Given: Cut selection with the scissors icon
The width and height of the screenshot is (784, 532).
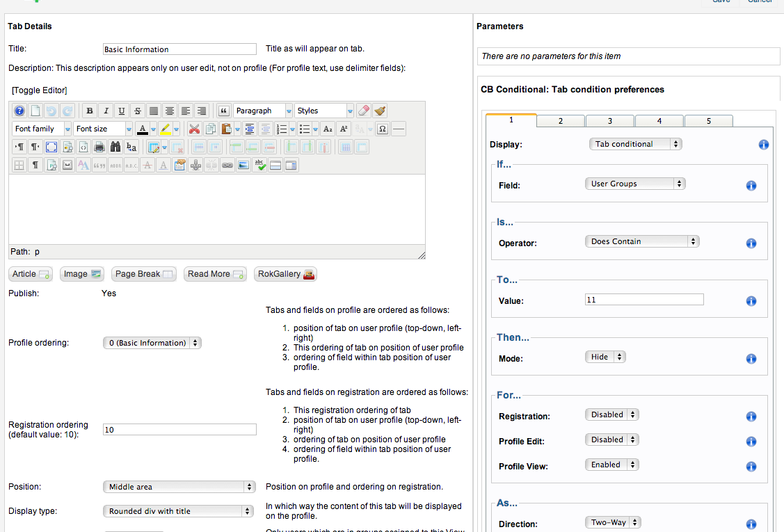Looking at the screenshot, I should [194, 129].
